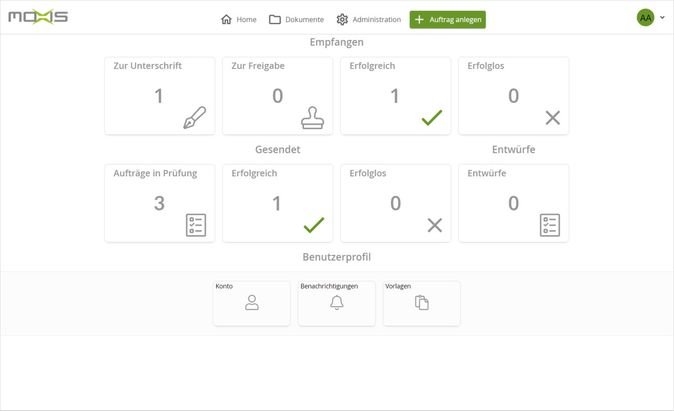Screen dimensions: 674x411
Task: Open Vorlagen via the copy icon
Action: (421, 303)
